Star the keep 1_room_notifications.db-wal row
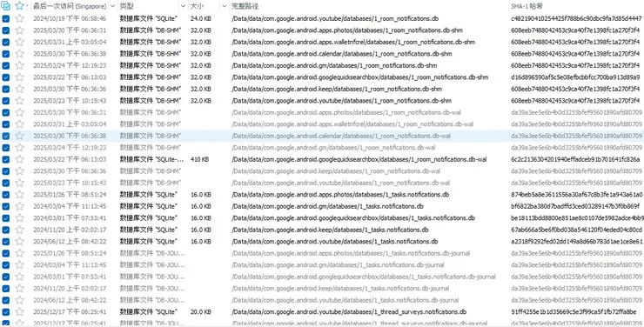The image size is (644, 327). click(x=19, y=170)
